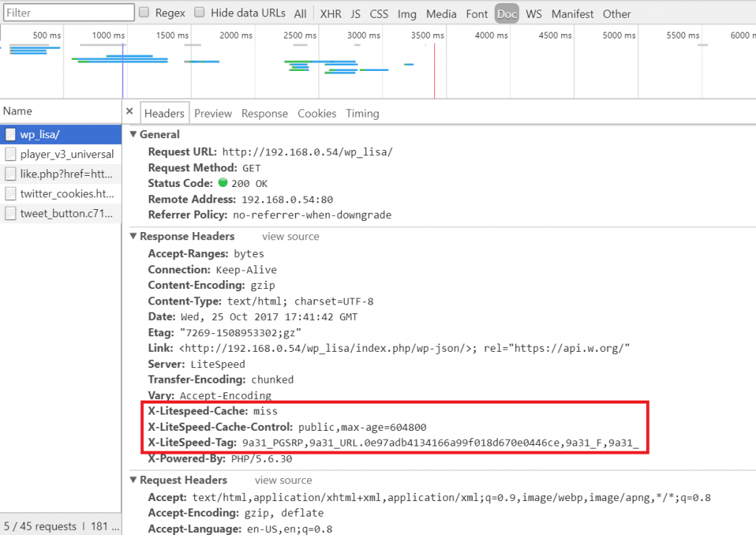The height and width of the screenshot is (535, 756).
Task: Select the tweet_button.c71... request
Action: 61,214
